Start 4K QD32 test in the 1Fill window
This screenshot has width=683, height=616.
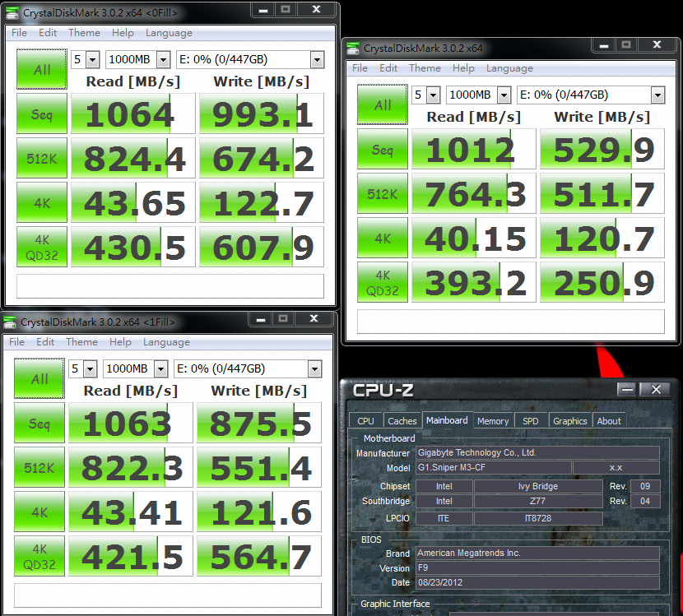click(x=39, y=556)
